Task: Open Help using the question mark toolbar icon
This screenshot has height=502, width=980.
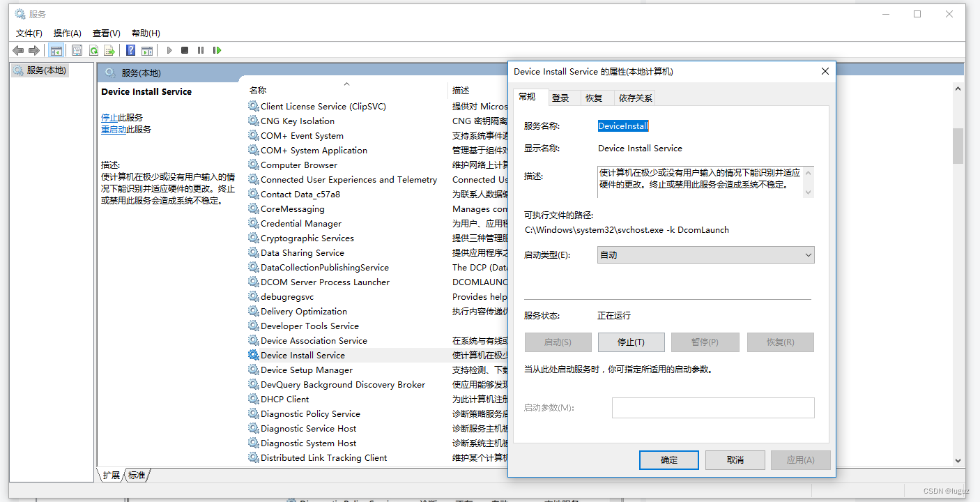Action: pyautogui.click(x=130, y=50)
